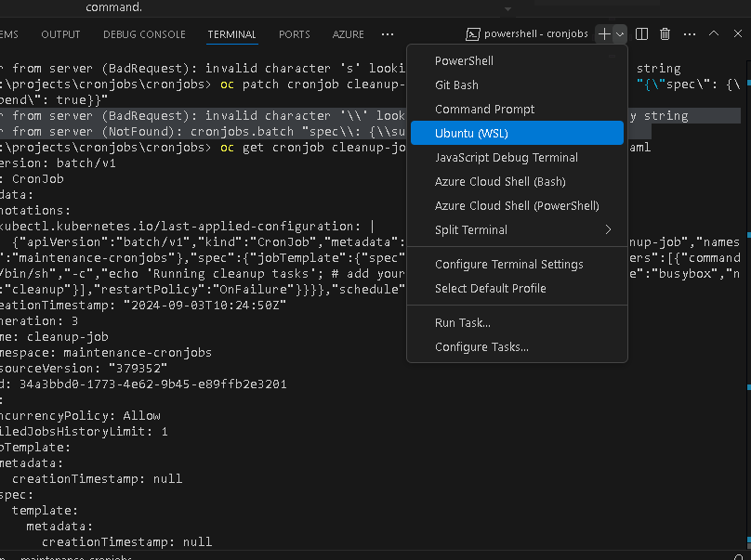Click the 'generation: 3' line
Image resolution: width=751 pixels, height=560 pixels.
(39, 320)
